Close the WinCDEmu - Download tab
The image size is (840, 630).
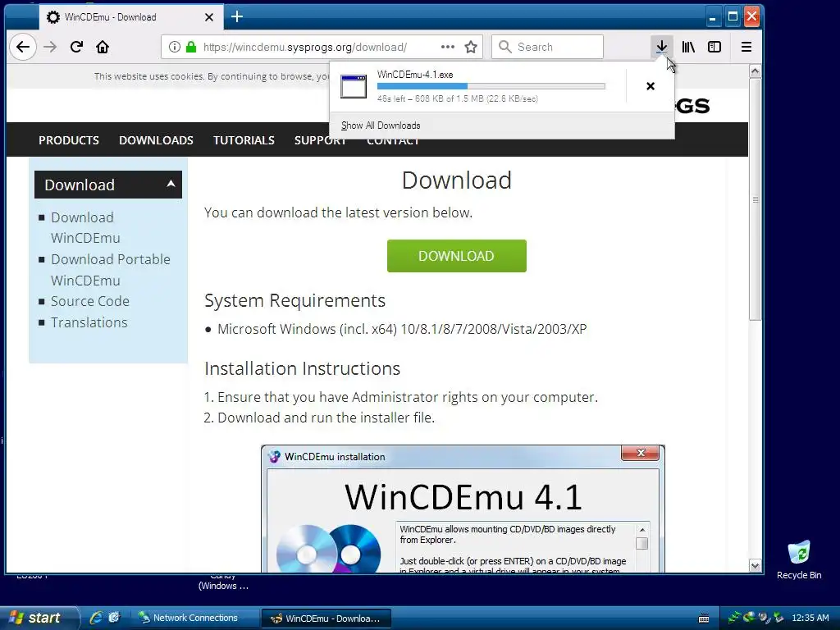[209, 17]
